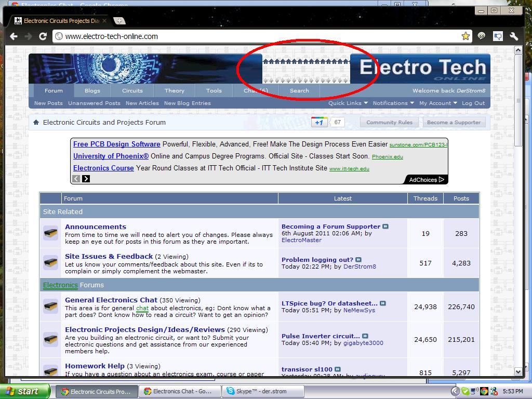Switch to the Blogs tab
This screenshot has width=532, height=399.
point(92,90)
